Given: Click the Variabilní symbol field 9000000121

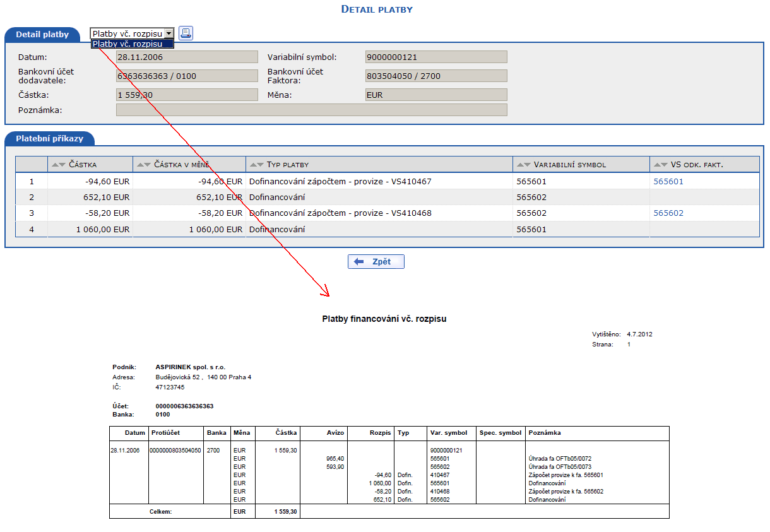Looking at the screenshot, I should coord(436,57).
